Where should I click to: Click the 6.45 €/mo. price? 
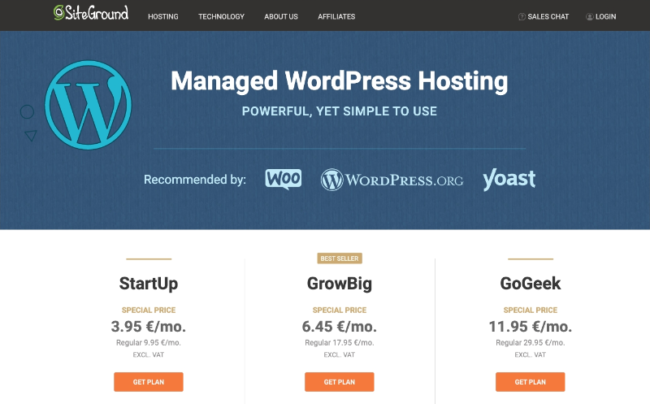[340, 327]
